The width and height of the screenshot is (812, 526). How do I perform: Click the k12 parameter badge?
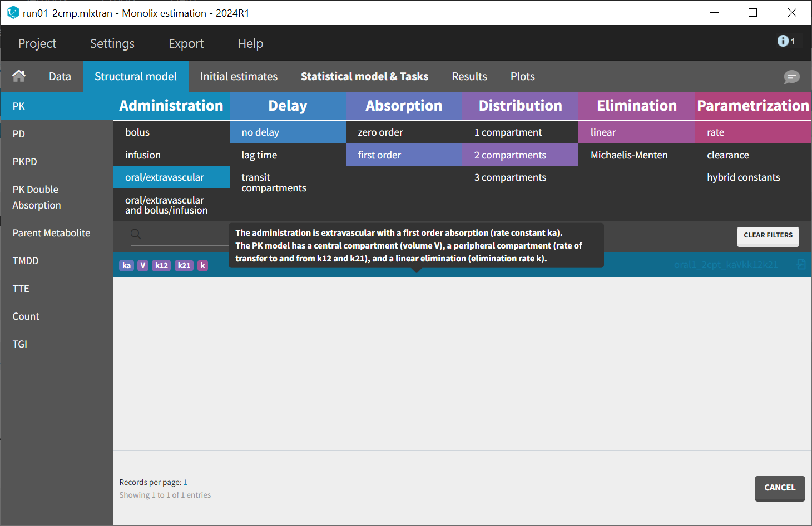(161, 265)
